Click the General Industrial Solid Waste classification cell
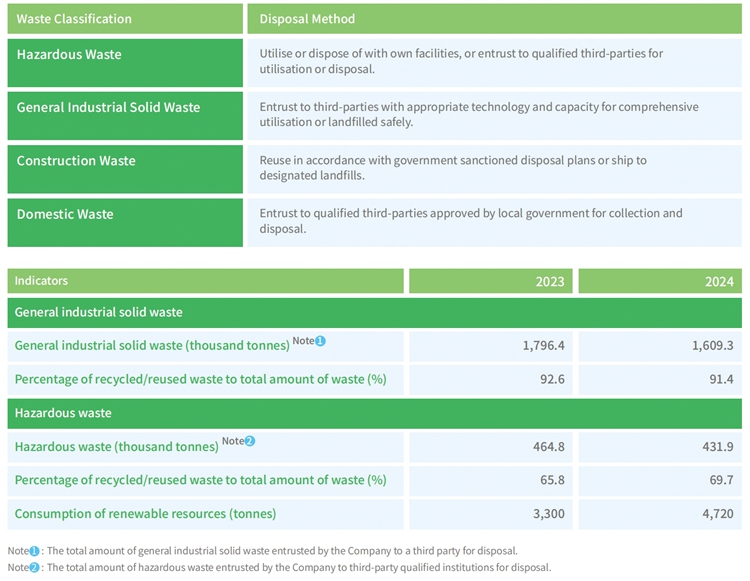Image resolution: width=750 pixels, height=581 pixels. [125, 115]
